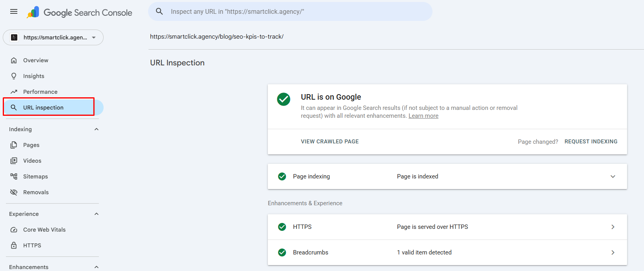Click the 'URL is on Google' heading
The height and width of the screenshot is (271, 644).
[x=331, y=97]
